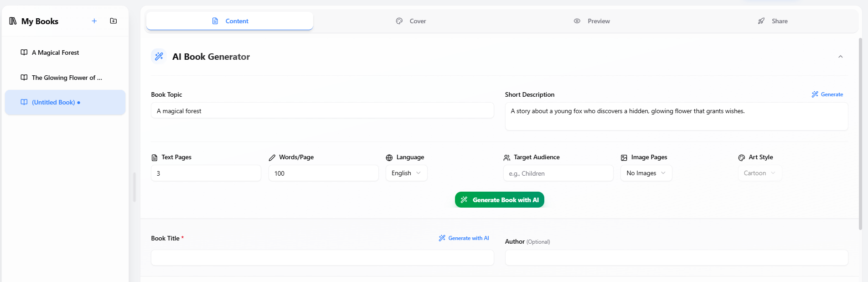Open the Language dropdown showing English
868x282 pixels.
(x=406, y=173)
